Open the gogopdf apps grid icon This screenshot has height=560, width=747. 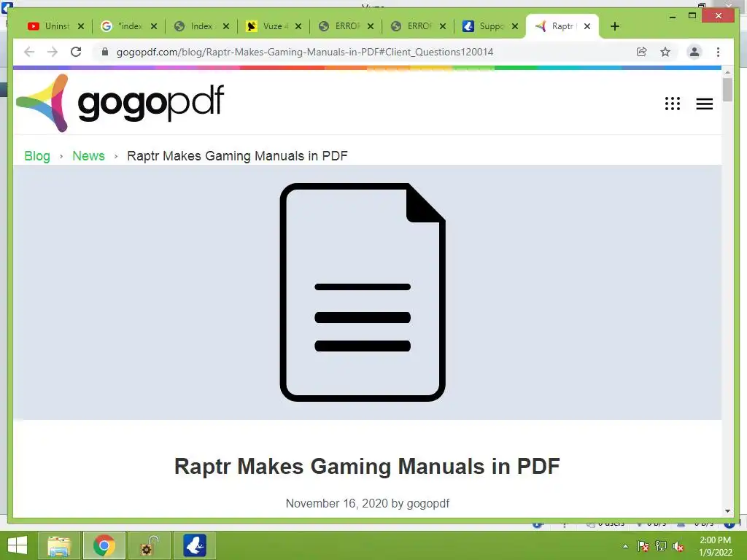click(673, 104)
